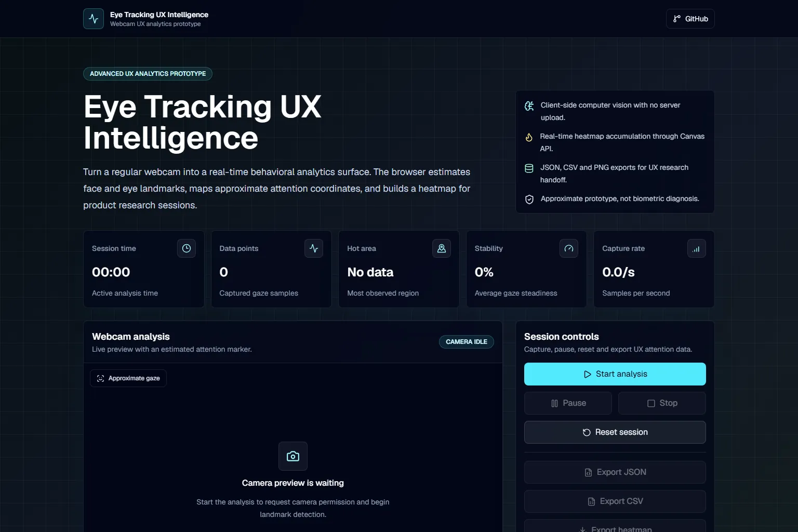
Task: Click 'Active analysis time' caption
Action: [125, 293]
